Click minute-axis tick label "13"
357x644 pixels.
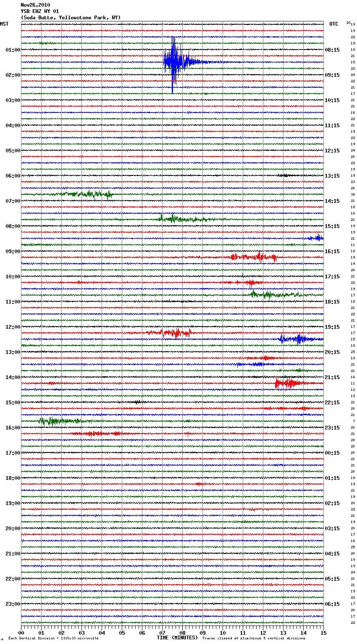(283, 633)
